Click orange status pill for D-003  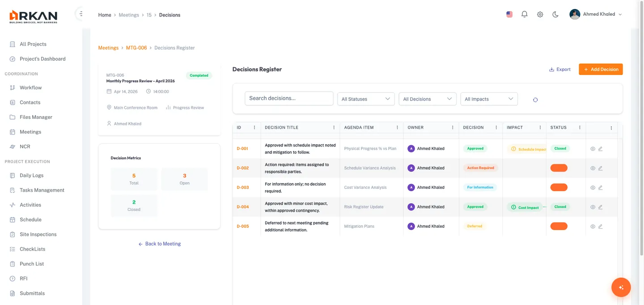point(559,188)
